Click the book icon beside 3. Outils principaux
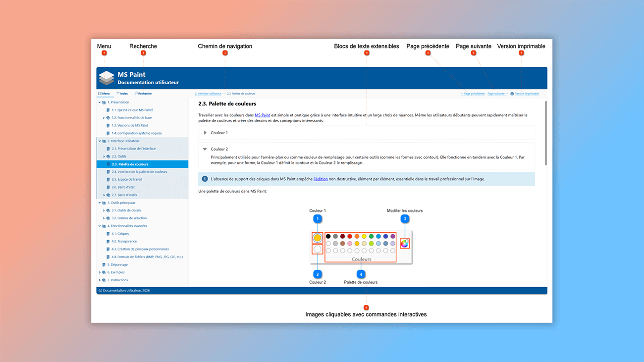 click(103, 203)
